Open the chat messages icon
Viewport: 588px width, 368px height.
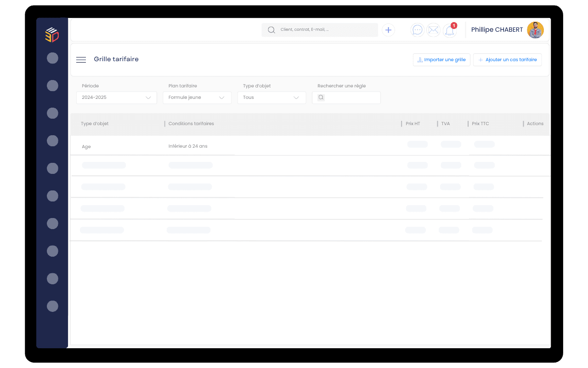pyautogui.click(x=417, y=29)
